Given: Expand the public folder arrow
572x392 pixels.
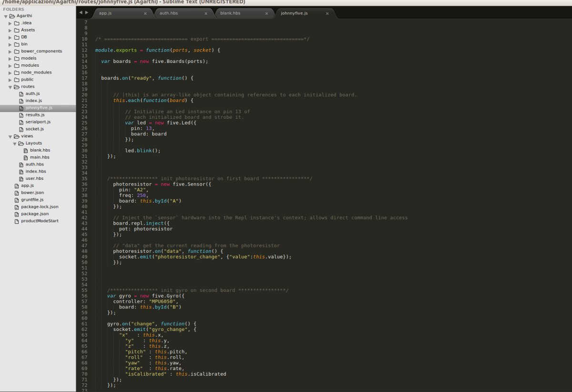Looking at the screenshot, I should coord(10,80).
